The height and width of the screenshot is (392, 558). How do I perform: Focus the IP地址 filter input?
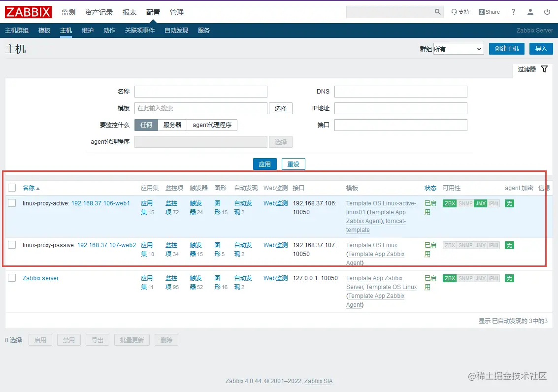[401, 108]
